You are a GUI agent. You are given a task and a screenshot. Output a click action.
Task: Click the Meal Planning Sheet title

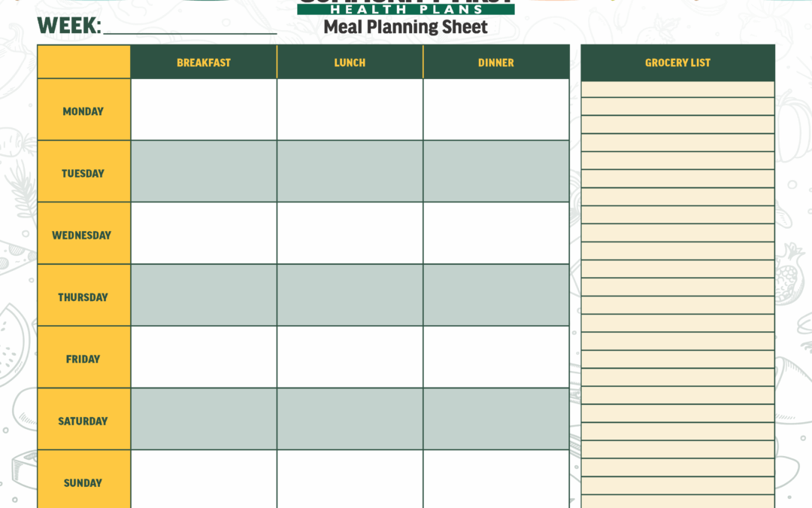pyautogui.click(x=405, y=28)
